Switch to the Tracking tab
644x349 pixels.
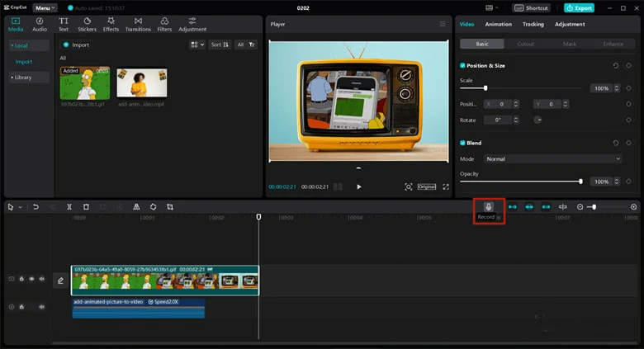[533, 24]
